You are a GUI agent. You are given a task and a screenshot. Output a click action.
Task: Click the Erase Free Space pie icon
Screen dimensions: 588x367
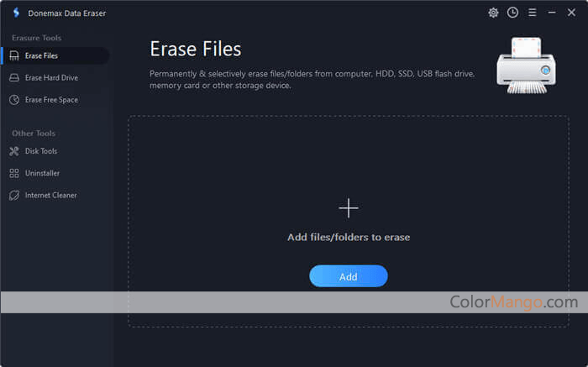[14, 100]
